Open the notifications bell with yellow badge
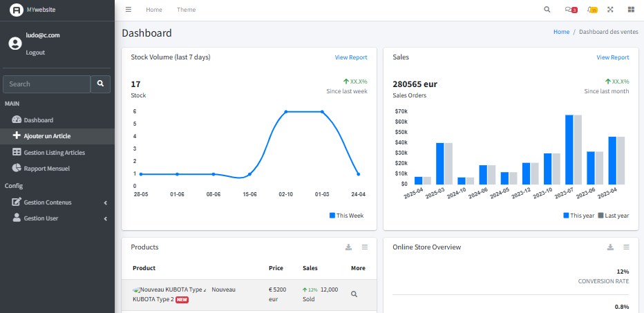This screenshot has height=313, width=644. click(591, 10)
